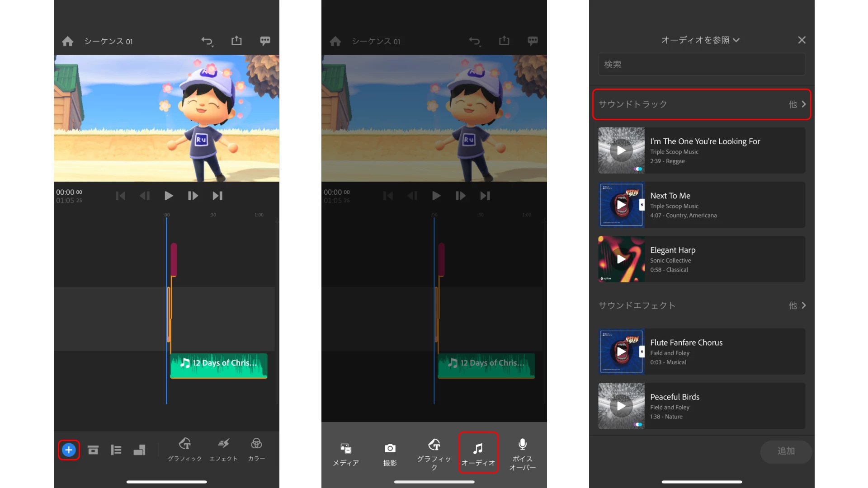The height and width of the screenshot is (488, 868).
Task: Open the Graphics tool in left toolbar
Action: 184,449
